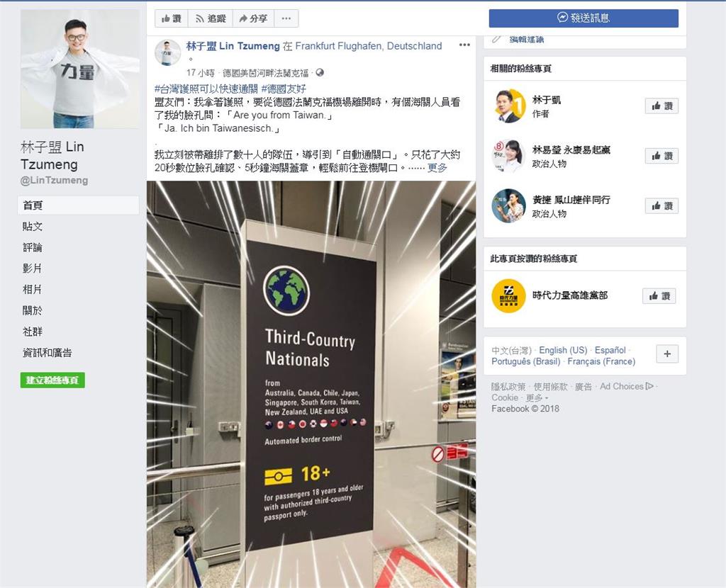
Task: Like the page with thumbs-up 讚 button
Action: coord(172,18)
